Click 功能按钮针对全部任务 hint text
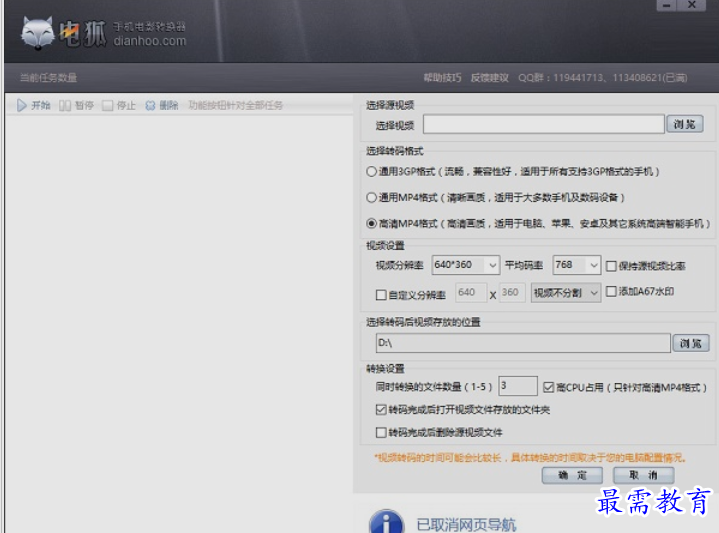Image resolution: width=719 pixels, height=533 pixels. 235,106
